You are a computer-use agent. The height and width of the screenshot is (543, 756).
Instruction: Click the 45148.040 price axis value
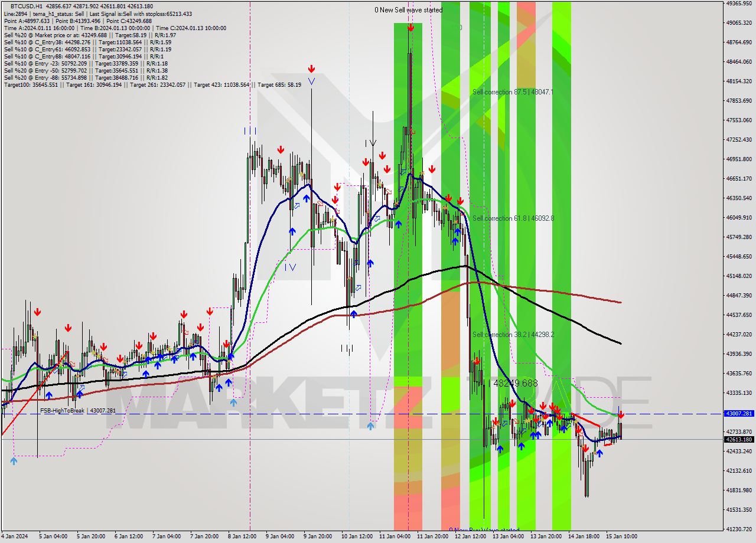click(739, 276)
